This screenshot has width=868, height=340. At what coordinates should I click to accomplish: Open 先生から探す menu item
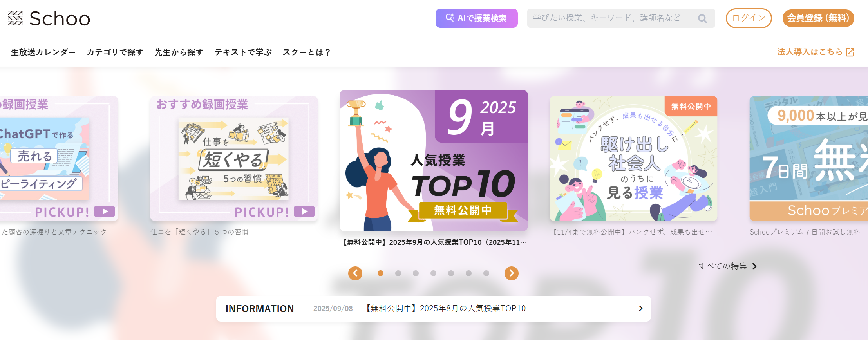tap(179, 52)
